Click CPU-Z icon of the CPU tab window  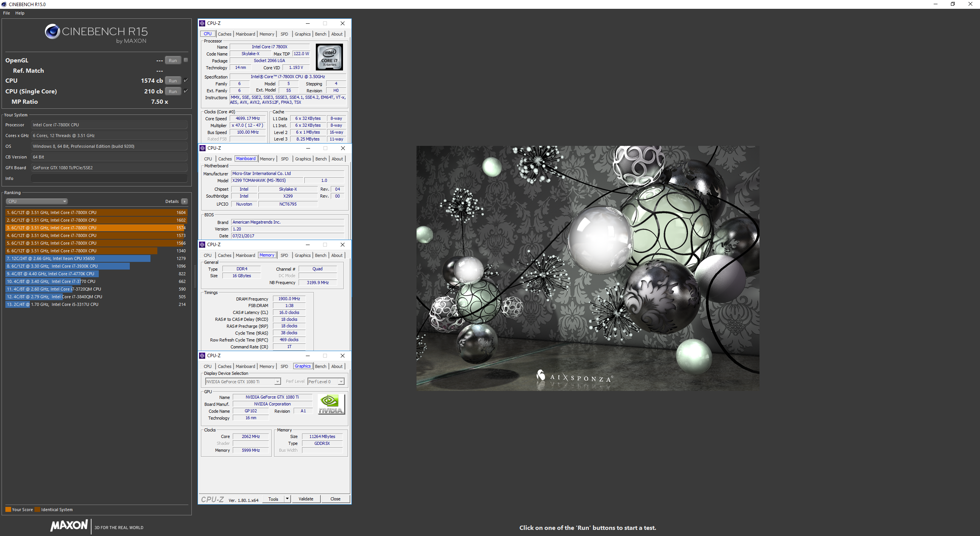coord(202,23)
